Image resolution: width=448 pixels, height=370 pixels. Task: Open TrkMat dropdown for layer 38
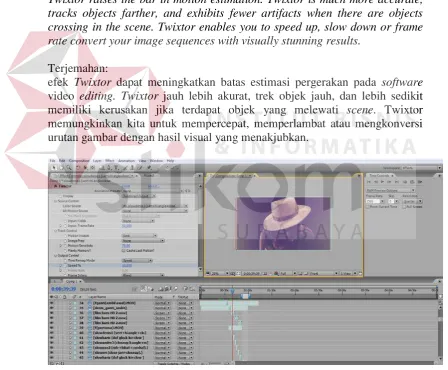point(185,323)
